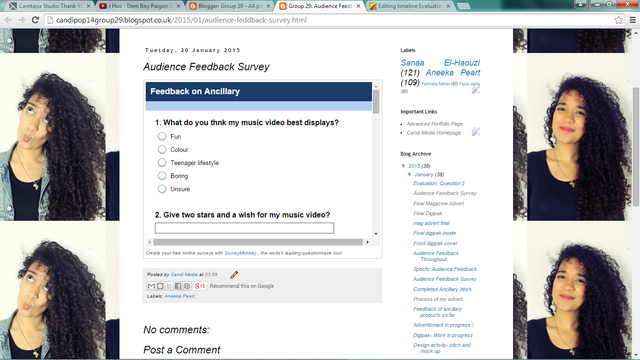
Task: Collapse the January archive month triangle
Action: tap(409, 174)
